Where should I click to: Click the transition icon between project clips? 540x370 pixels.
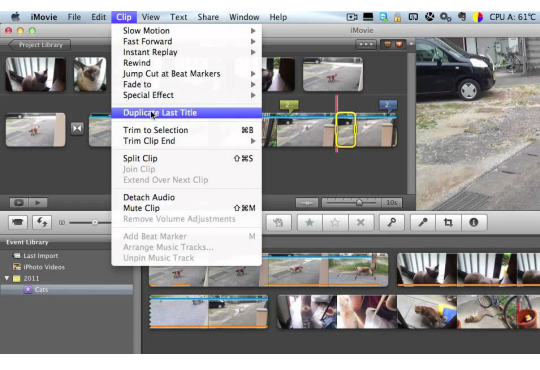pyautogui.click(x=77, y=129)
